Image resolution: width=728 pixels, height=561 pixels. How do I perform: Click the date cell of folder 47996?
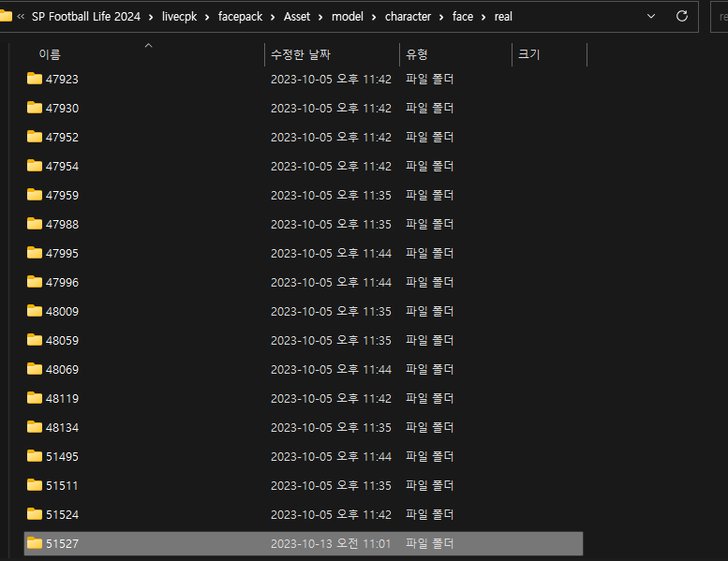(331, 282)
